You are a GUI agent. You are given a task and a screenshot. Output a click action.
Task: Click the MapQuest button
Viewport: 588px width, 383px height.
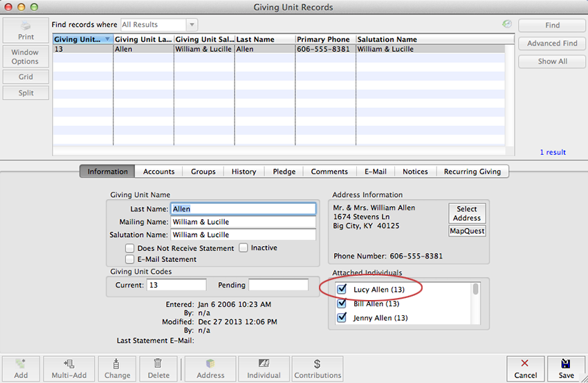[467, 231]
